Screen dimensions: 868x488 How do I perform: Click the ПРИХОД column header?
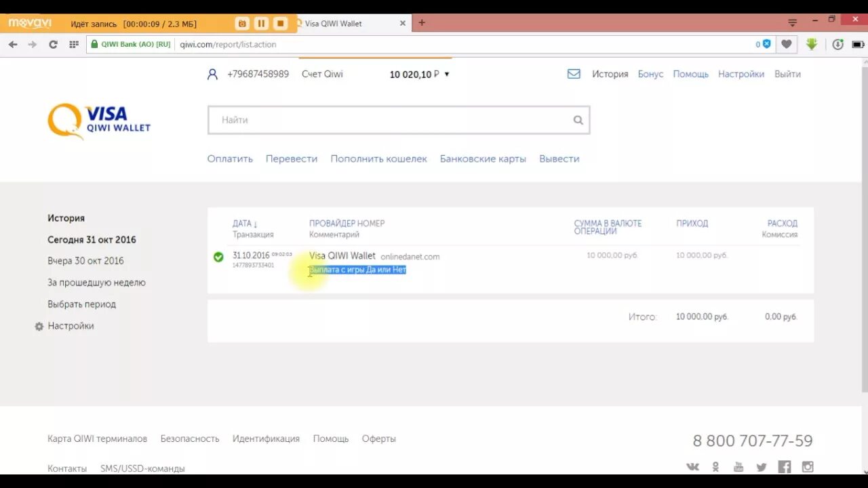(x=692, y=224)
